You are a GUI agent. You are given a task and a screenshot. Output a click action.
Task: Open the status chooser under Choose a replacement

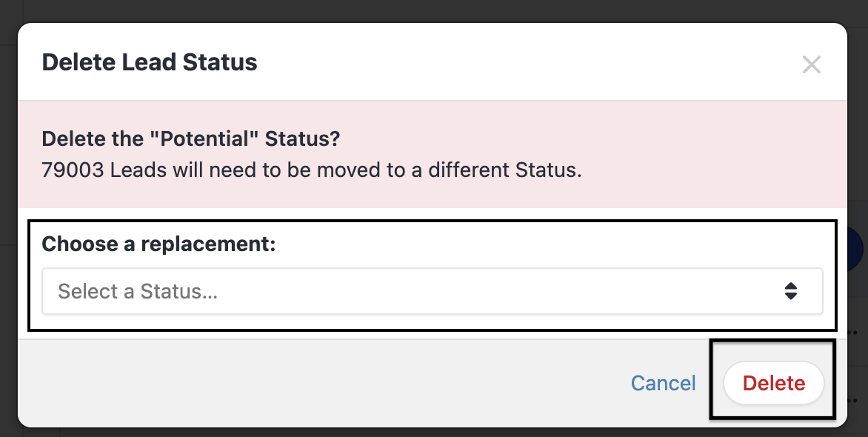433,291
